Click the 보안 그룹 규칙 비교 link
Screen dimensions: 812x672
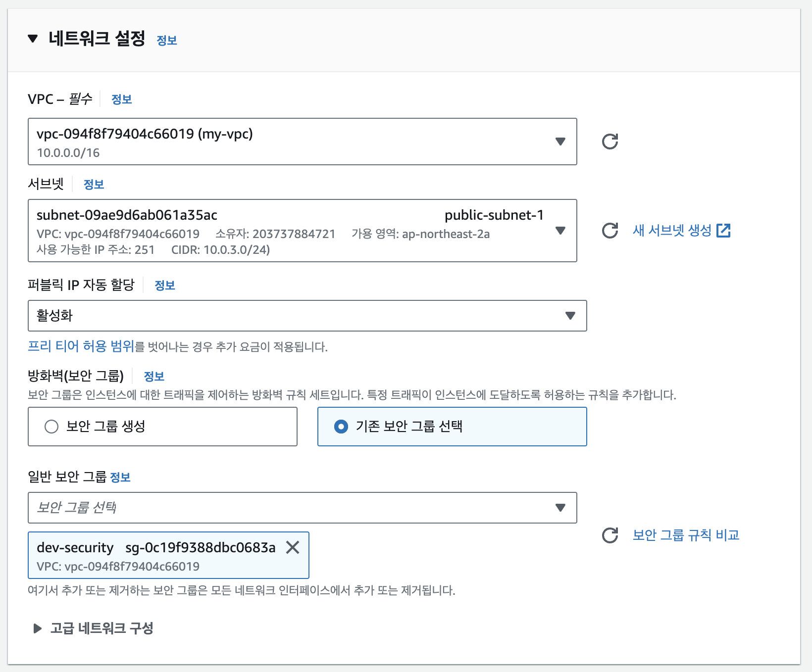[x=686, y=534]
